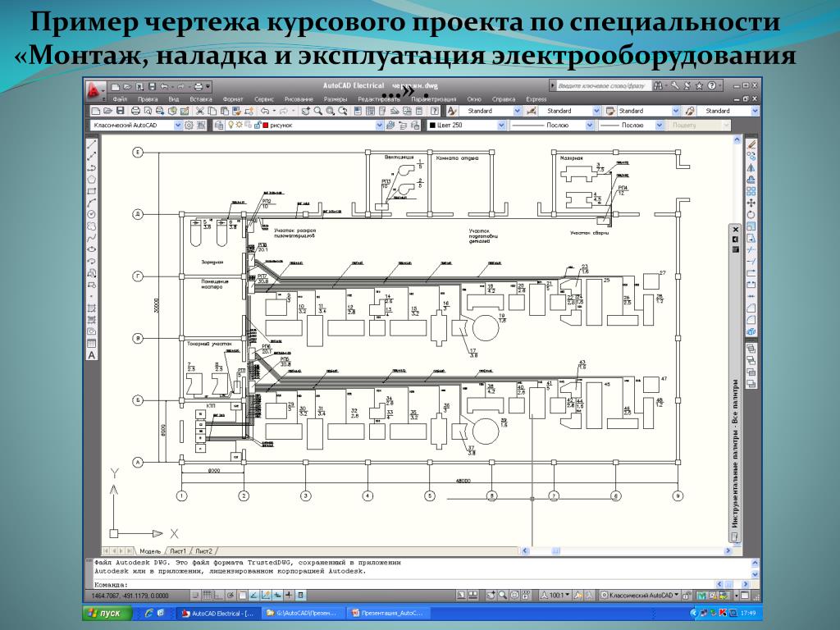840x630 pixels.
Task: Open the status bar Классический AutoCAD workspace switcher
Action: pos(640,596)
